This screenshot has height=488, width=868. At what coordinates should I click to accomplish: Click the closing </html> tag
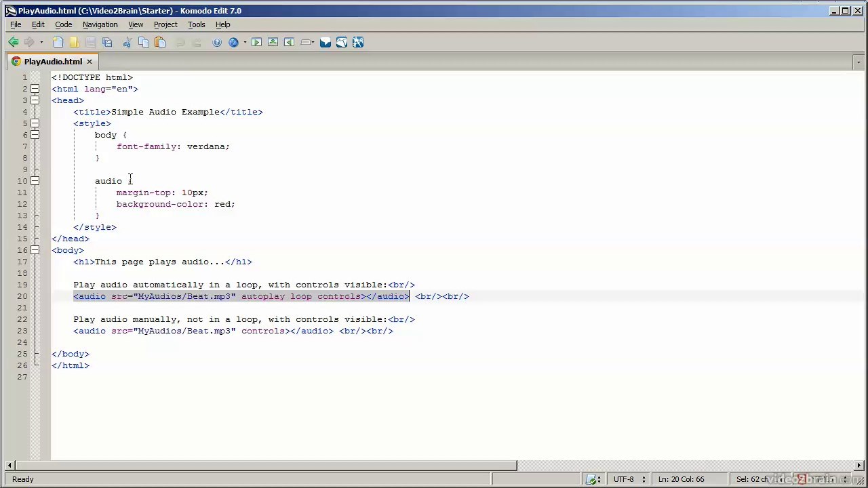(x=71, y=365)
